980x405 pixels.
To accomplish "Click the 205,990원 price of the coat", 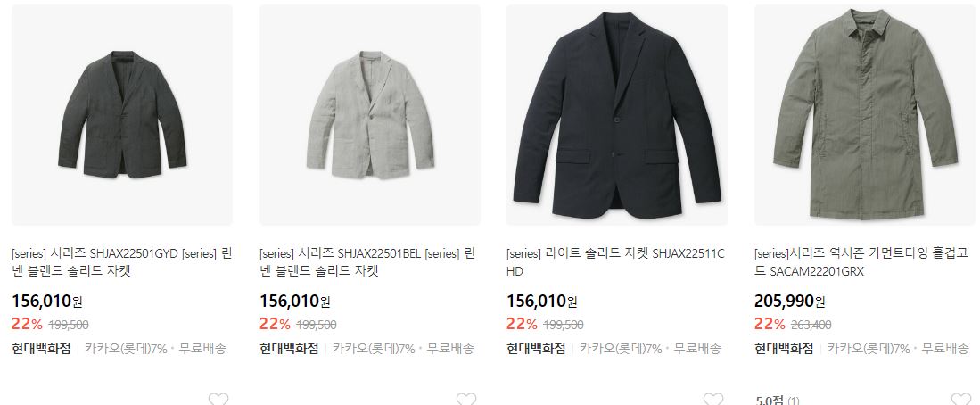I will coord(790,302).
